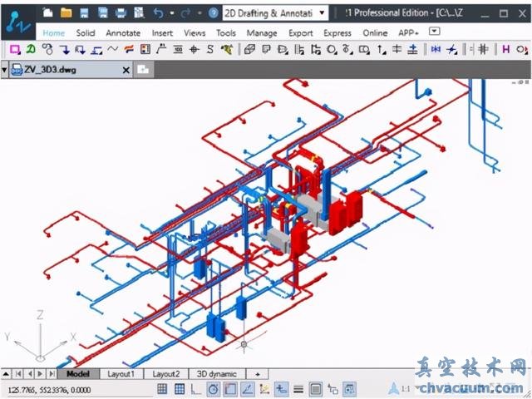Screen dimensions: 532x399
Task: Jump to the last layout tab arrow
Action: 52,374
